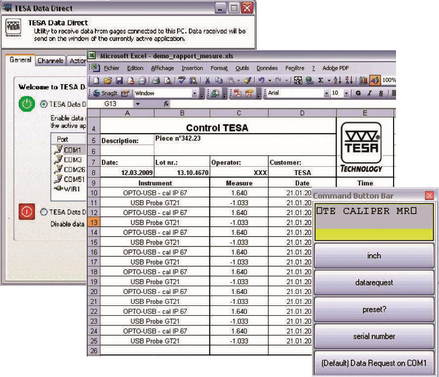The height and width of the screenshot is (377, 439).
Task: Click the Cut scissors icon
Action: 207,80
